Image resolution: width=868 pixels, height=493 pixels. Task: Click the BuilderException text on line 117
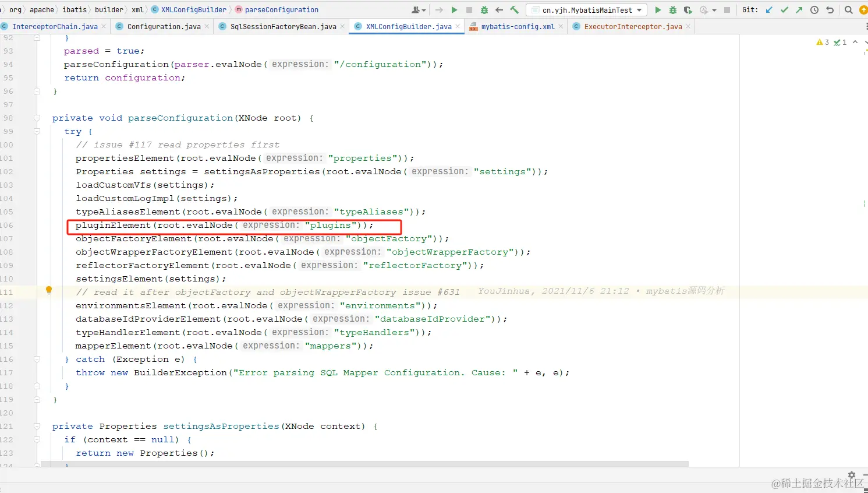[180, 373]
